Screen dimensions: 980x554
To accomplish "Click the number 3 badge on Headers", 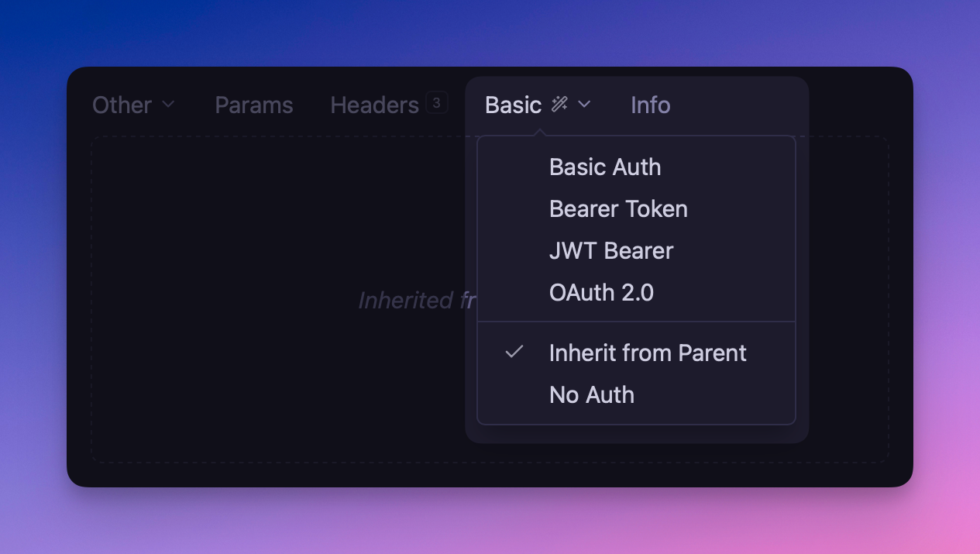I will 436,103.
